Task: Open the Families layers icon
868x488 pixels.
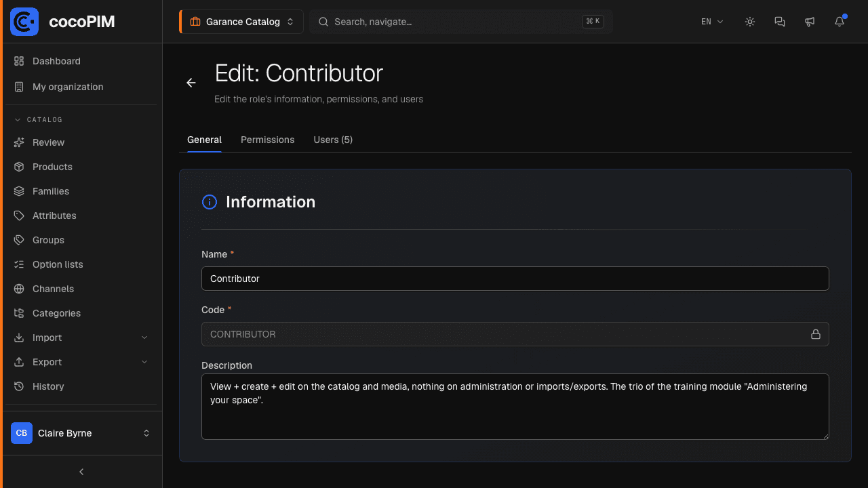Action: pyautogui.click(x=19, y=191)
